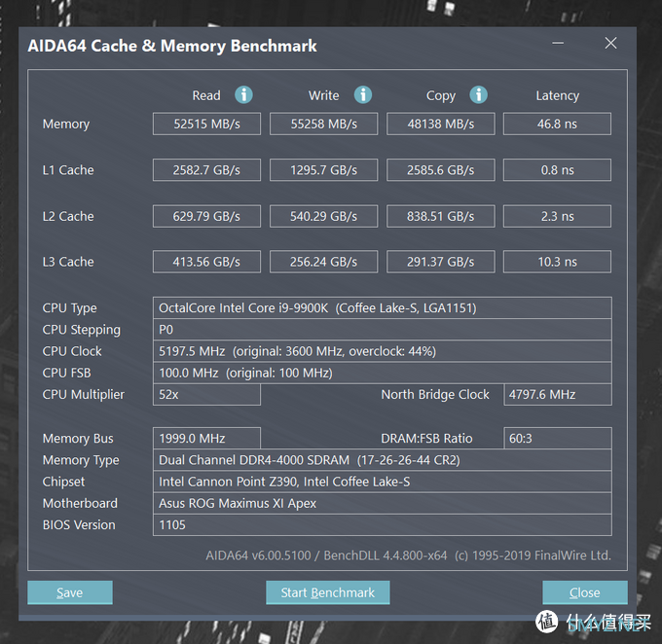Click Memory Bus field 1999.0 MHz
This screenshot has width=662, height=644.
point(206,439)
